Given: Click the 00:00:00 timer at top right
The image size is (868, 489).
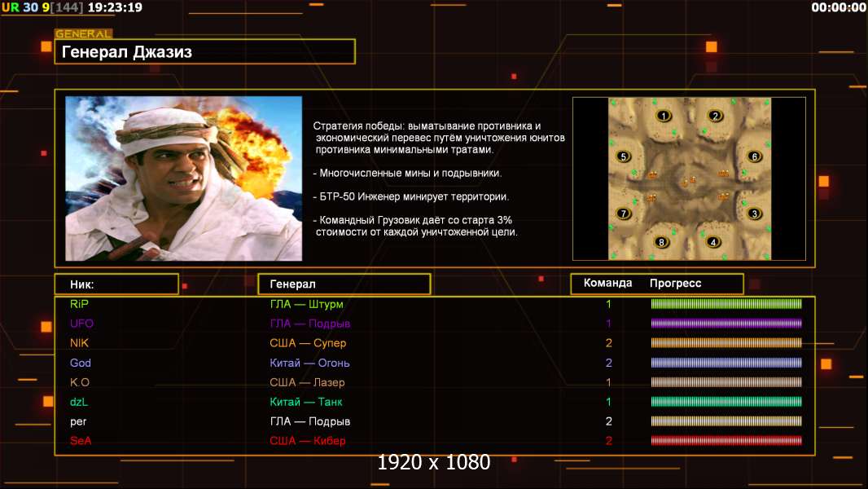Looking at the screenshot, I should (x=839, y=7).
